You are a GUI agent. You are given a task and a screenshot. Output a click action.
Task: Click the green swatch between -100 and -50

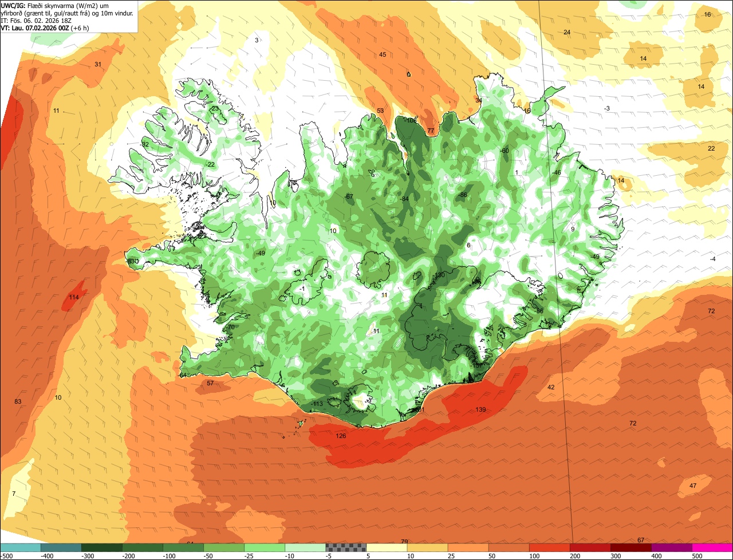pos(183,547)
